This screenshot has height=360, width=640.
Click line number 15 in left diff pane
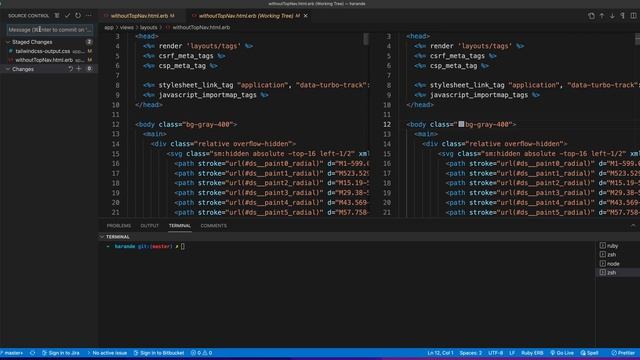(116, 153)
